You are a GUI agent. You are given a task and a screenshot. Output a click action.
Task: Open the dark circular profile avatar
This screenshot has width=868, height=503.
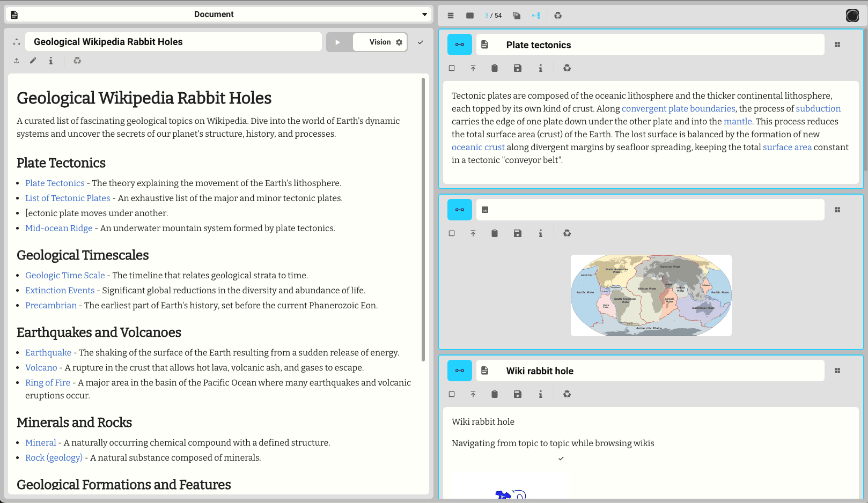click(x=852, y=16)
